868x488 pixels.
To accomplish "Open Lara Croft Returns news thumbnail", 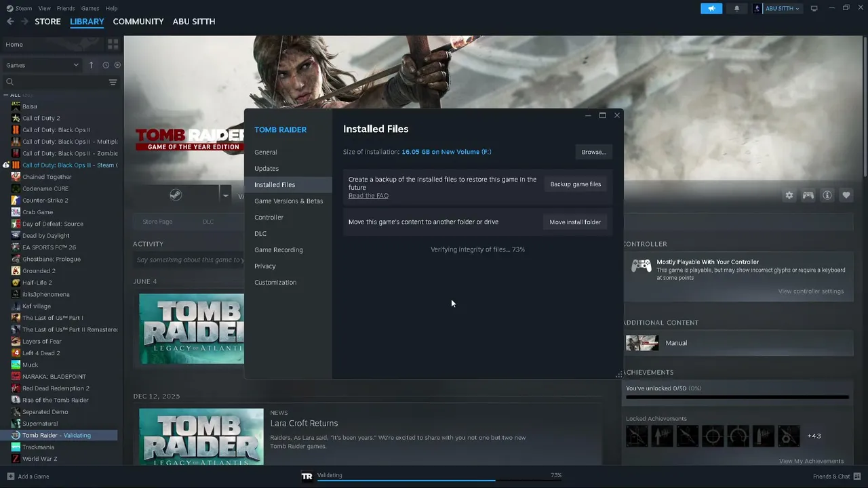I will point(201,437).
